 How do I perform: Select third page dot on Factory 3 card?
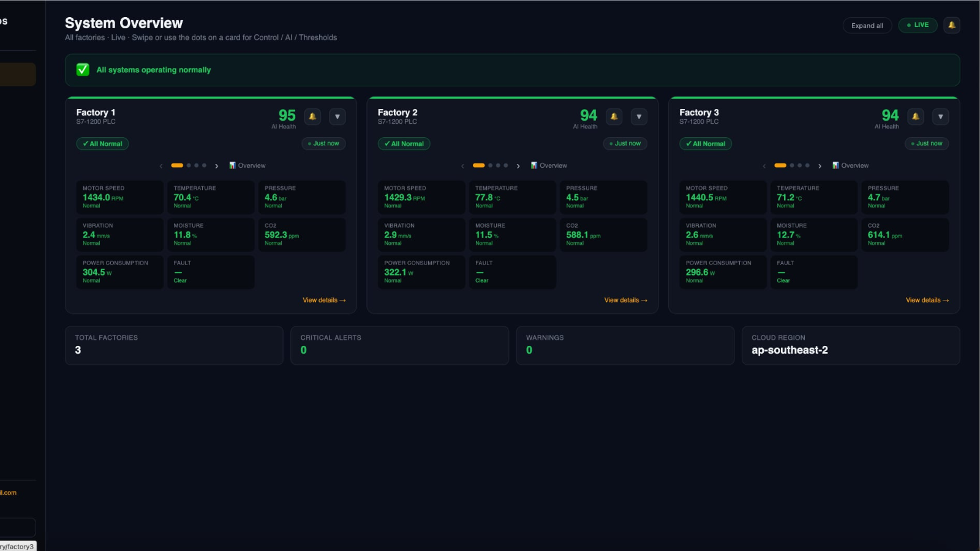800,165
